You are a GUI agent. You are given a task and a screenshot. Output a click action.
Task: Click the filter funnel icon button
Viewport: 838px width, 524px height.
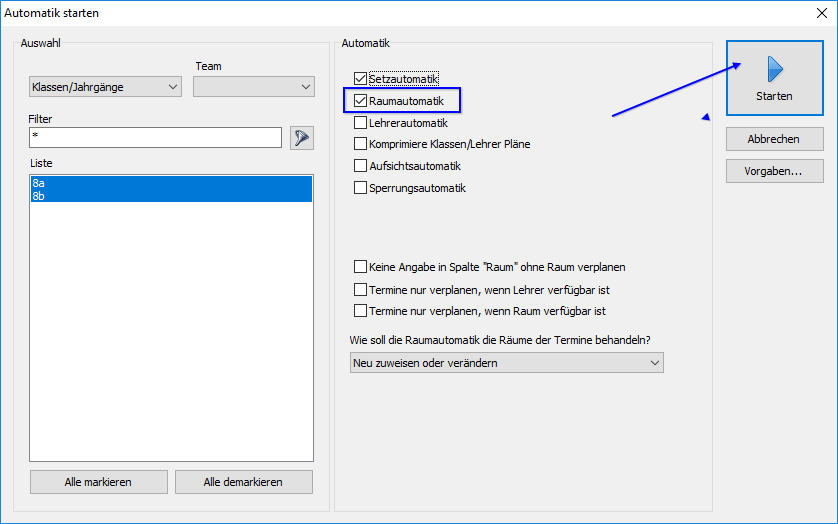click(302, 138)
